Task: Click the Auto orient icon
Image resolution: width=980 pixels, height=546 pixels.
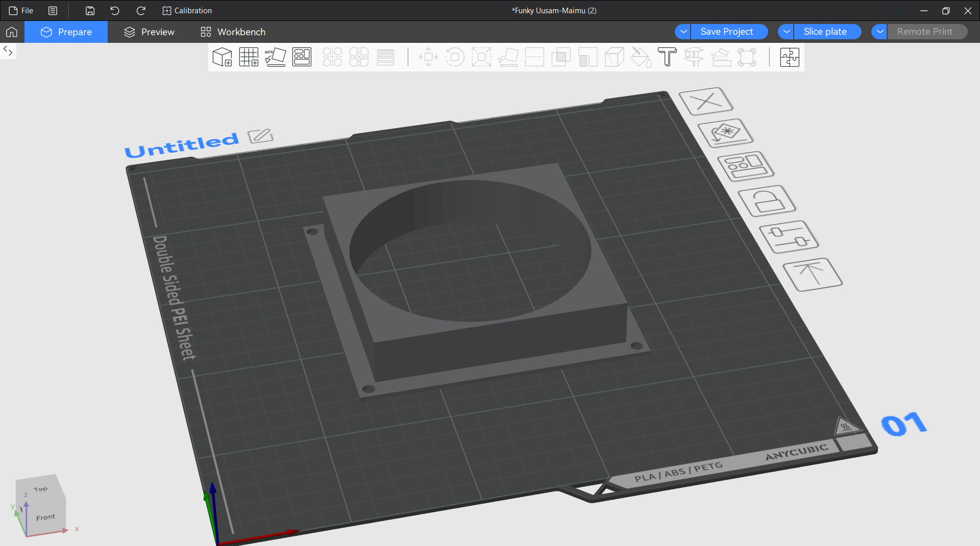Action: (276, 57)
